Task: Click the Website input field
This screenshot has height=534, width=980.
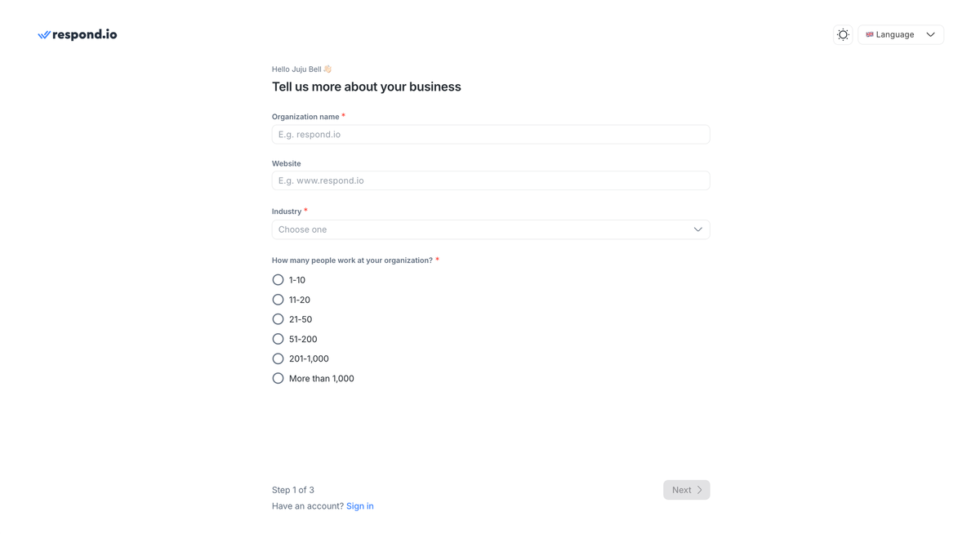Action: point(490,180)
